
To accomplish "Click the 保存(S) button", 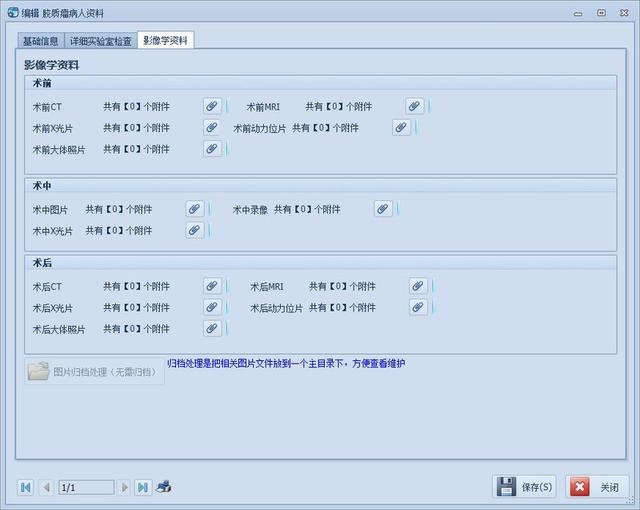I will (524, 487).
